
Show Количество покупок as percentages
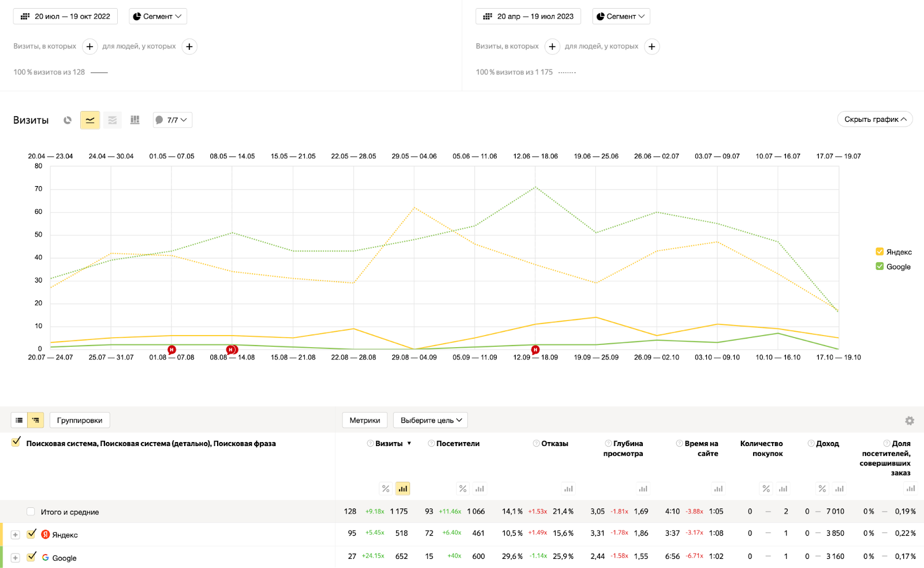click(x=766, y=489)
